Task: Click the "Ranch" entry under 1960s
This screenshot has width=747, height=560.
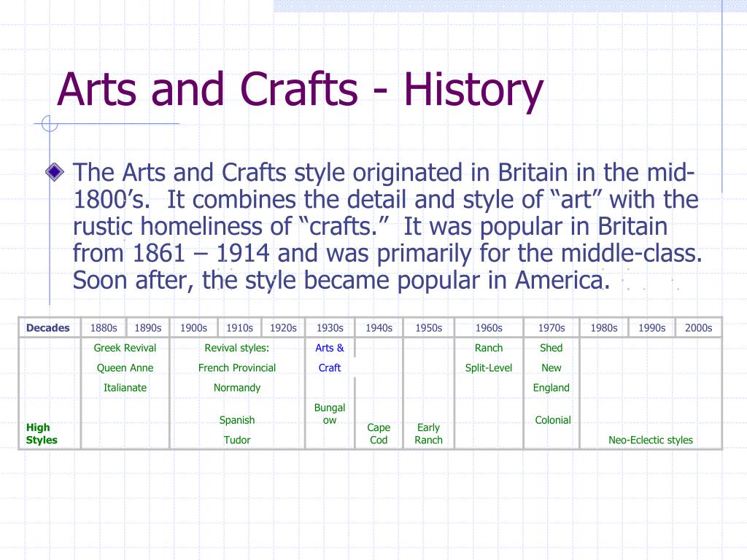Action: click(x=488, y=348)
